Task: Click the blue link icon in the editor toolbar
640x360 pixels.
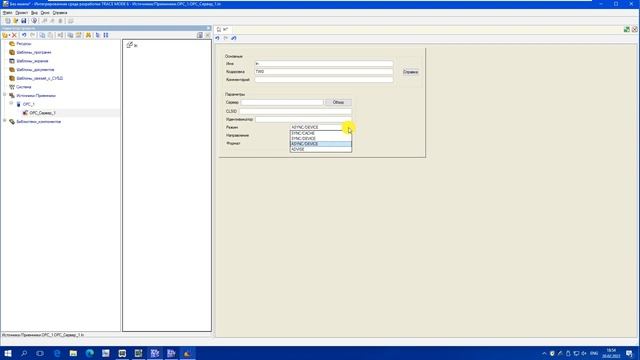Action: [233, 38]
